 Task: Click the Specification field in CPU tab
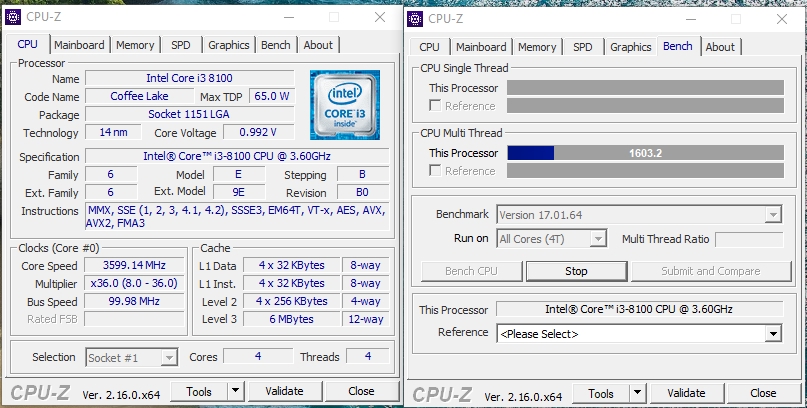[237, 156]
